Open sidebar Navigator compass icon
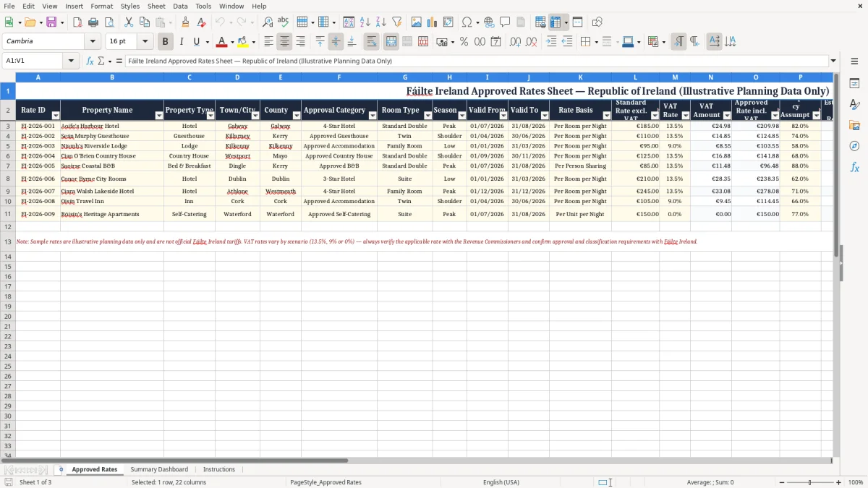Image resolution: width=868 pixels, height=488 pixels. tap(854, 146)
